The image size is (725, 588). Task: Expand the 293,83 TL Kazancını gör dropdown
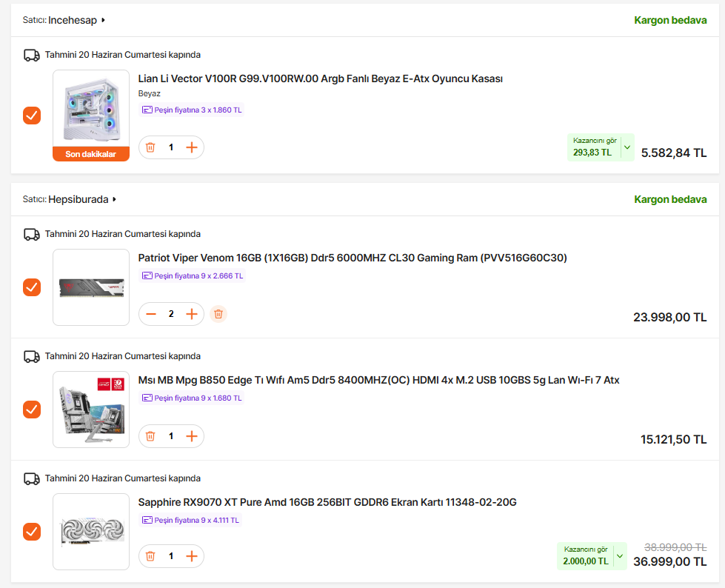[x=627, y=147]
